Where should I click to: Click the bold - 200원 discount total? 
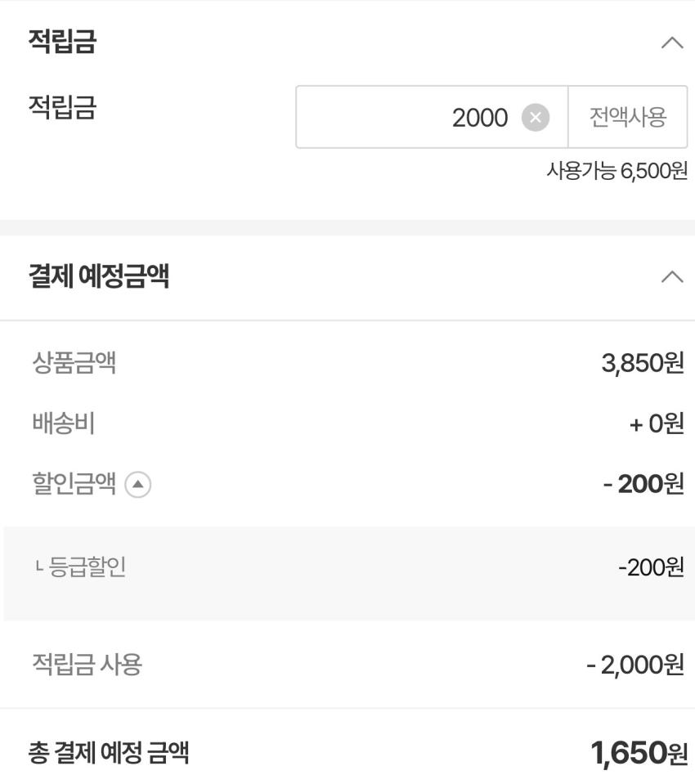[643, 484]
